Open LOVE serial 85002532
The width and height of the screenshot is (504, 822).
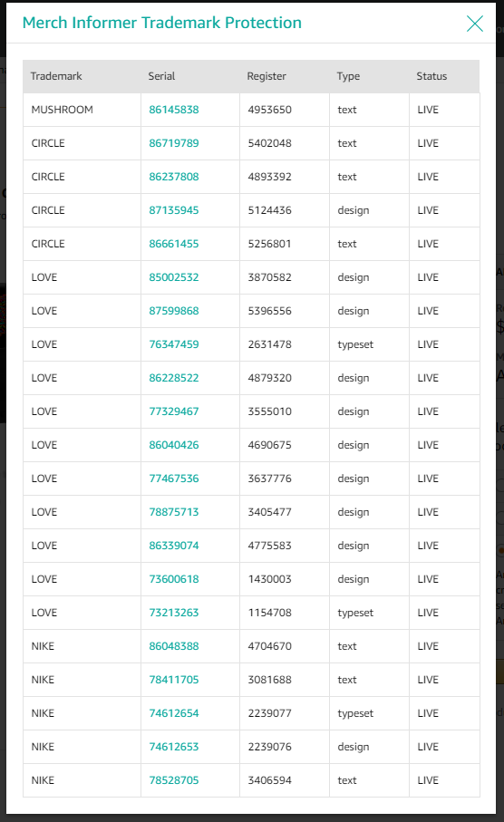point(174,277)
